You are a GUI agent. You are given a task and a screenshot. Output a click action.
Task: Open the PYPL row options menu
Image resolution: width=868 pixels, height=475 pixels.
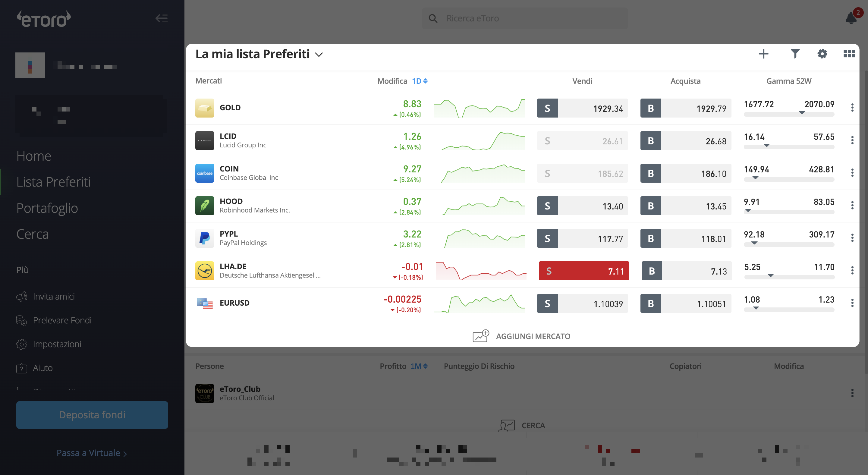pos(852,238)
